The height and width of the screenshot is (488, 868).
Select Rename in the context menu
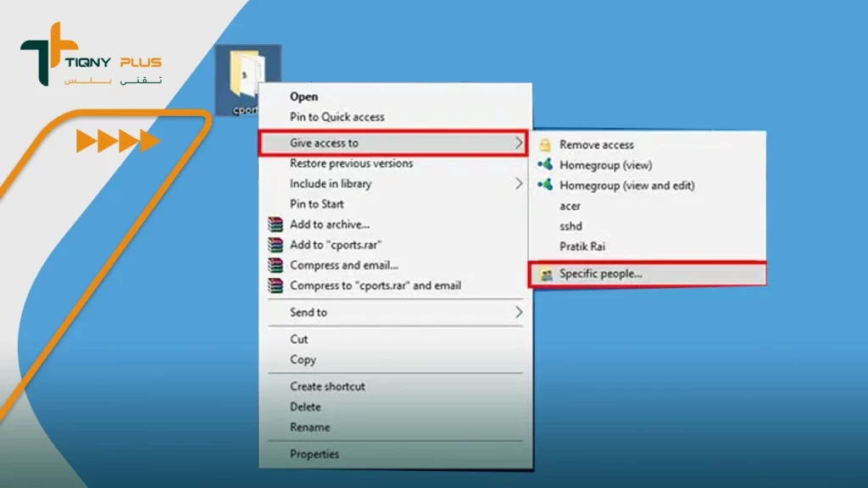point(309,427)
